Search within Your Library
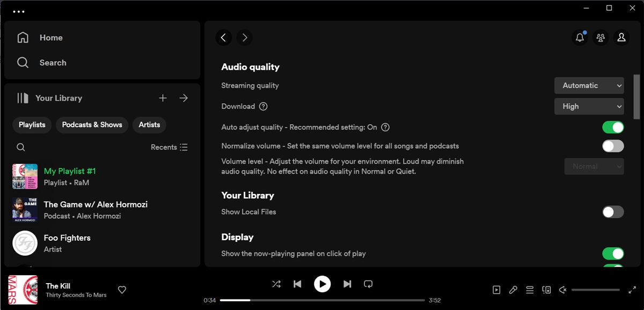This screenshot has height=310, width=644. pyautogui.click(x=20, y=147)
